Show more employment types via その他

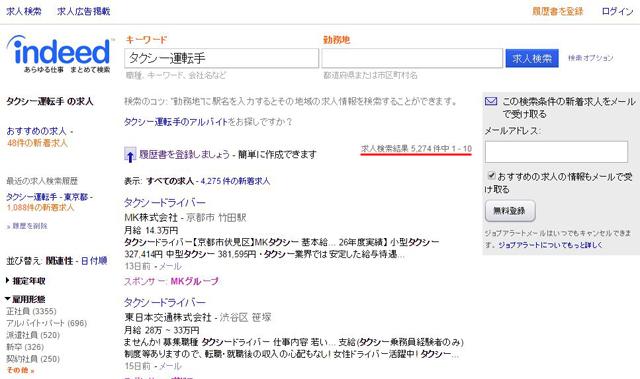click(20, 370)
